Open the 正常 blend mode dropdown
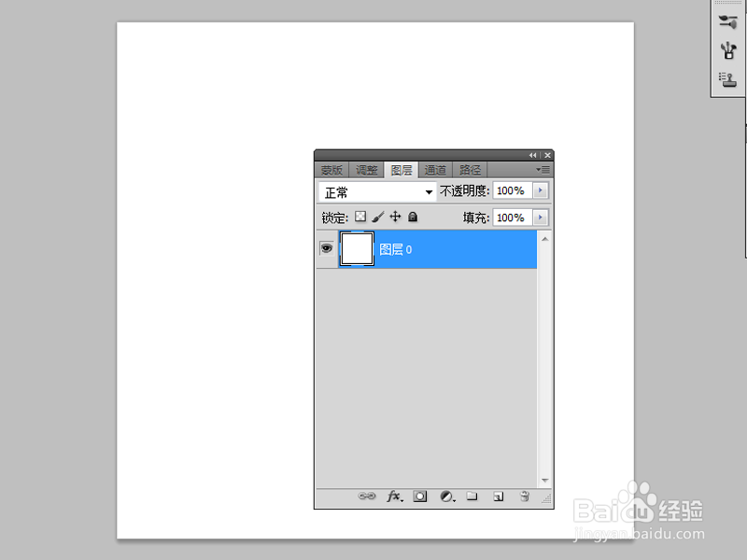 click(x=377, y=192)
